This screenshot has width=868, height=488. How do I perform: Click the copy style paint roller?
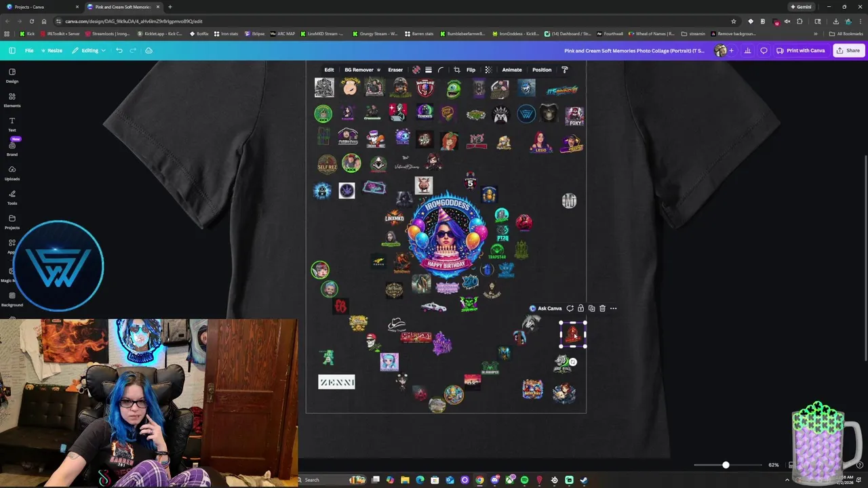(564, 70)
